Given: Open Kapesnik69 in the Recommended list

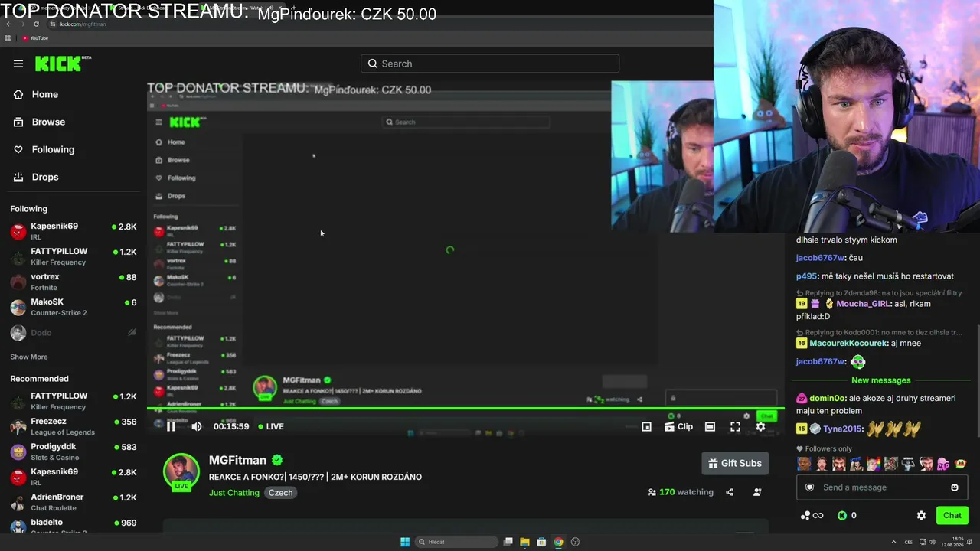Looking at the screenshot, I should click(73, 477).
